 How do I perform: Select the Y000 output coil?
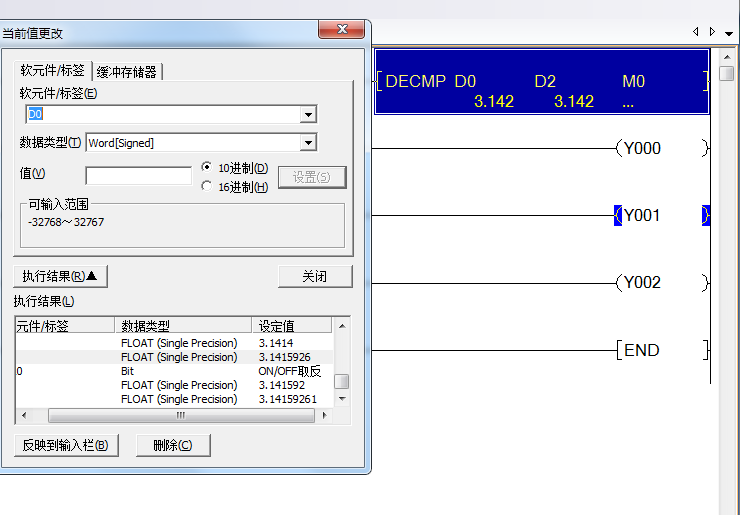coord(642,148)
